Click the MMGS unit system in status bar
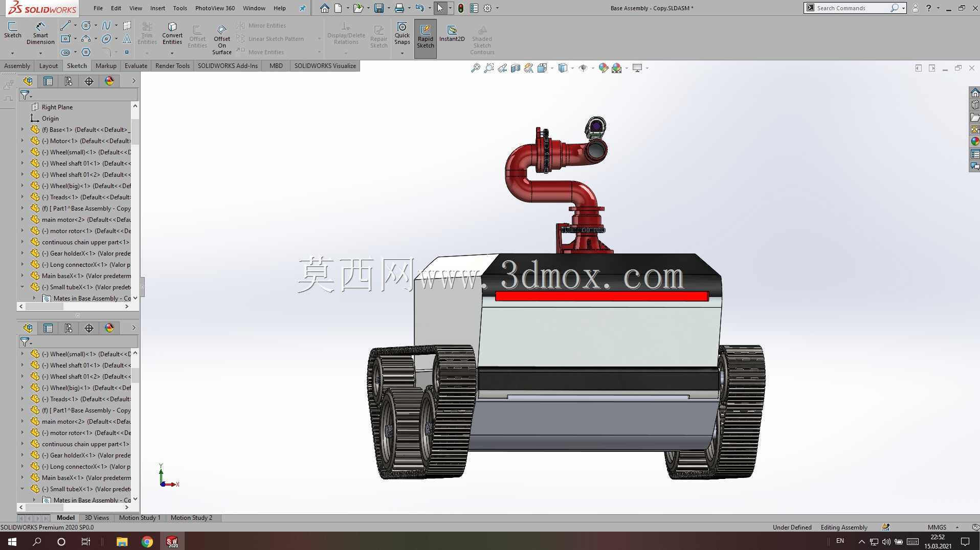 937,528
